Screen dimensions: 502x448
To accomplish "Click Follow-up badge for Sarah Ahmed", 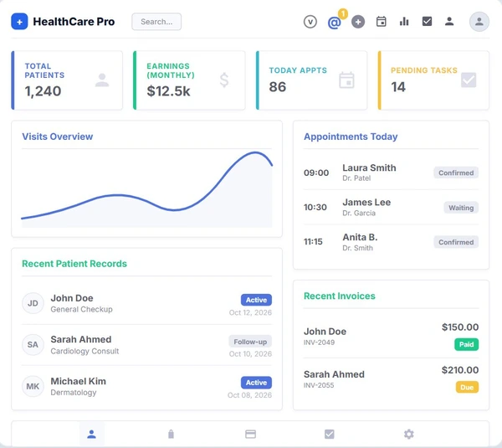I will point(250,342).
